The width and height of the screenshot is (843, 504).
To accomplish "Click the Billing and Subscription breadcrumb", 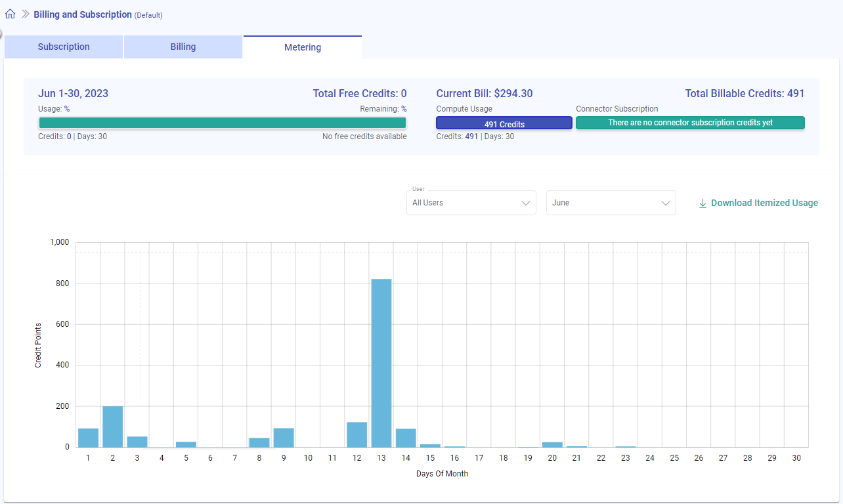I will [x=83, y=14].
